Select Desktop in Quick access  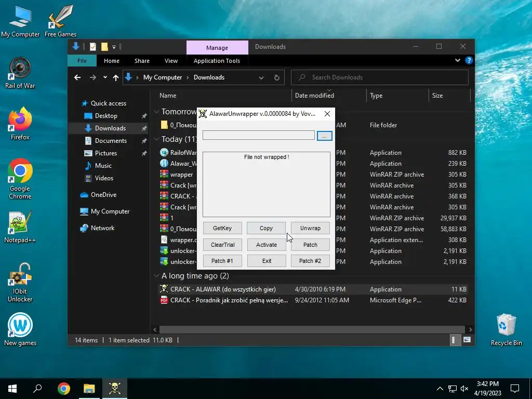click(x=106, y=116)
